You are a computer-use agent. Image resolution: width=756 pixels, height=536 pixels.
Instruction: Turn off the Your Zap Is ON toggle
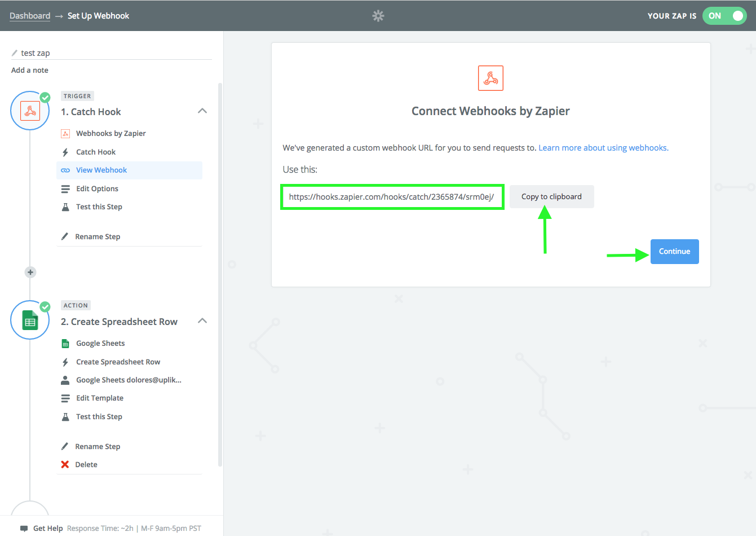(724, 16)
